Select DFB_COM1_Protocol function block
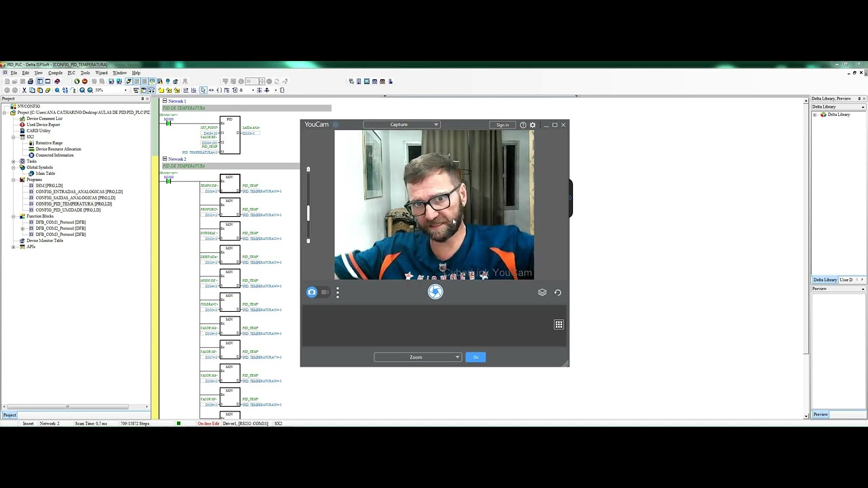Viewport: 868px width, 488px height. [x=60, y=222]
